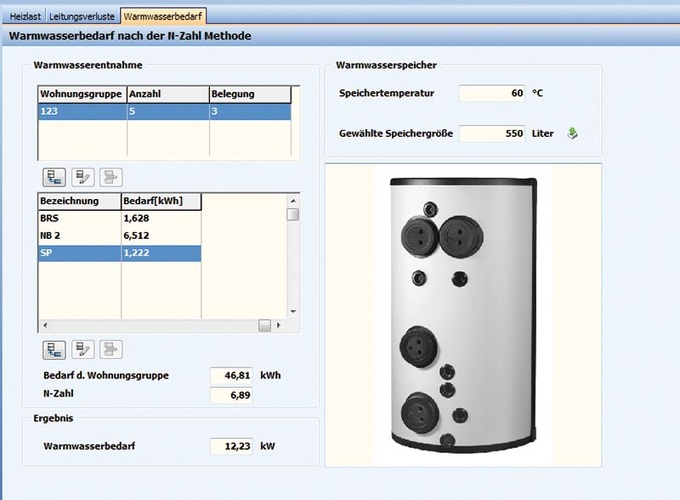Click the horizontal scroll left arrow
Viewport: 680px width, 500px height.
pos(45,325)
